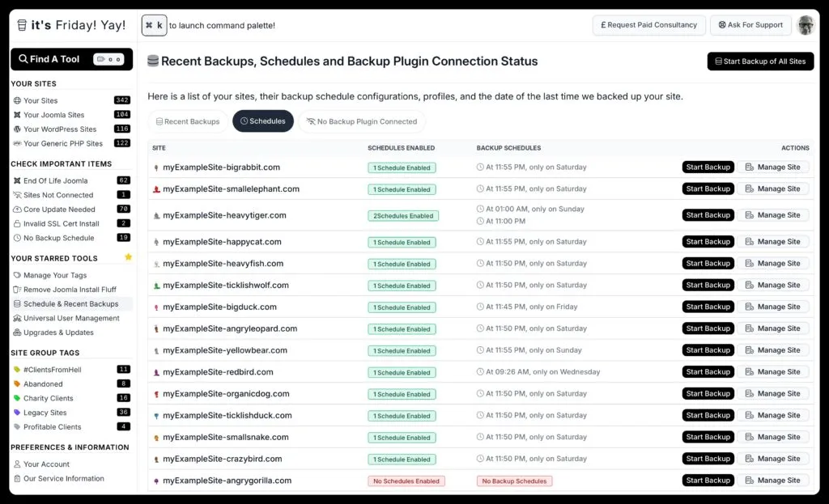Expand the No Schedules Enabled badge for angrygorilla
Image resolution: width=829 pixels, height=504 pixels.
point(405,480)
